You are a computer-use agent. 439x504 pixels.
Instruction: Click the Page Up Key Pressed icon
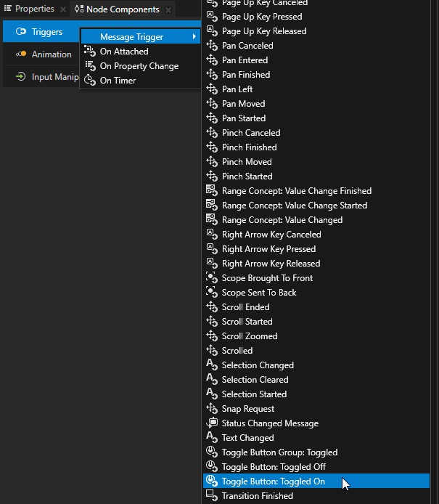pyautogui.click(x=212, y=17)
